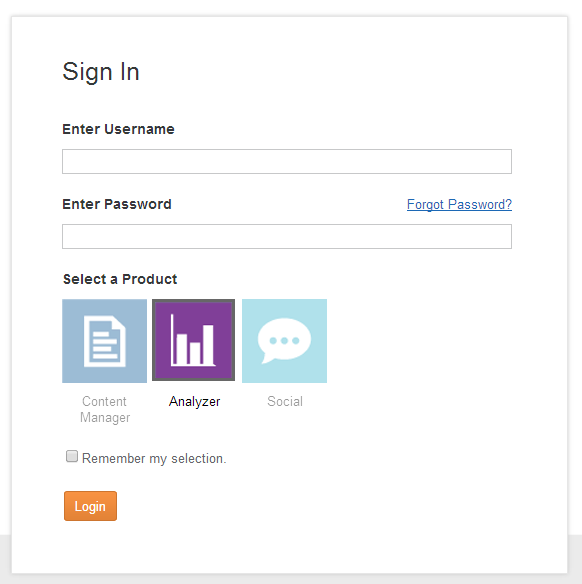Click the 'Remember my selection.' label text

tap(154, 458)
